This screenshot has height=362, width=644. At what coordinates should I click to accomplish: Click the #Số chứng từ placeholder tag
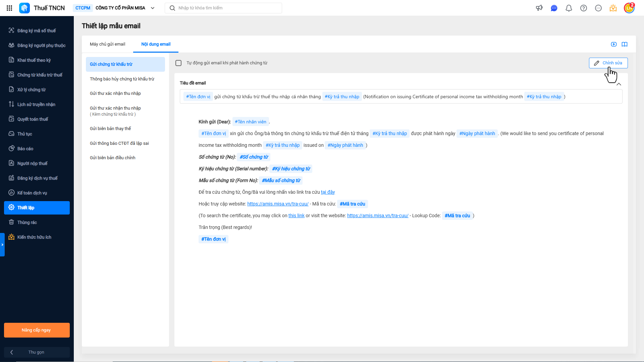point(254,157)
